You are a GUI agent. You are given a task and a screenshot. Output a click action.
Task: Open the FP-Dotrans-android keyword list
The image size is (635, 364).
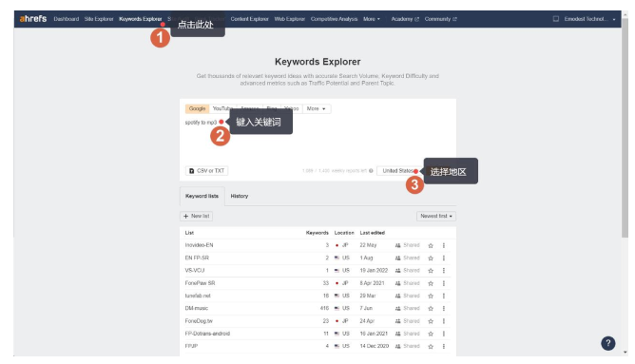coord(207,334)
